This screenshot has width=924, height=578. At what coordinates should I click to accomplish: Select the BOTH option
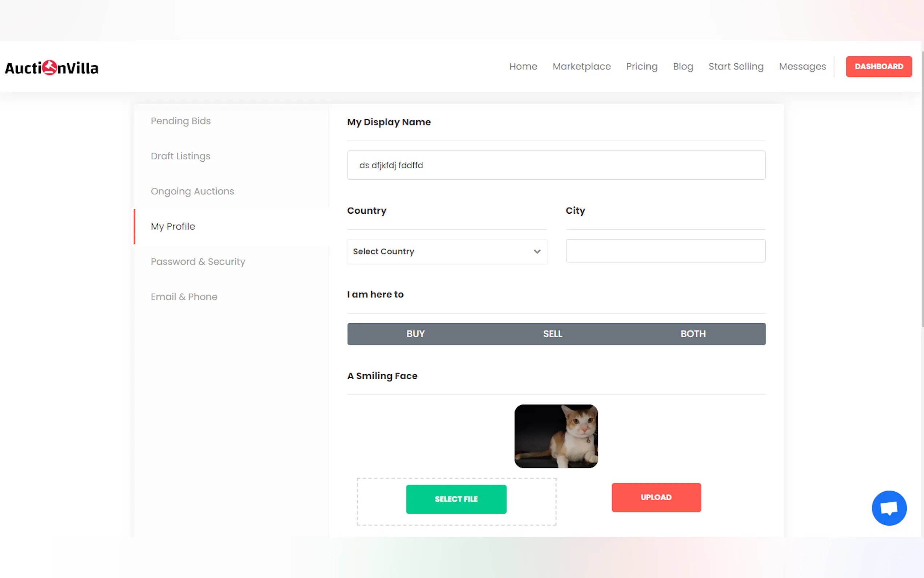point(693,334)
